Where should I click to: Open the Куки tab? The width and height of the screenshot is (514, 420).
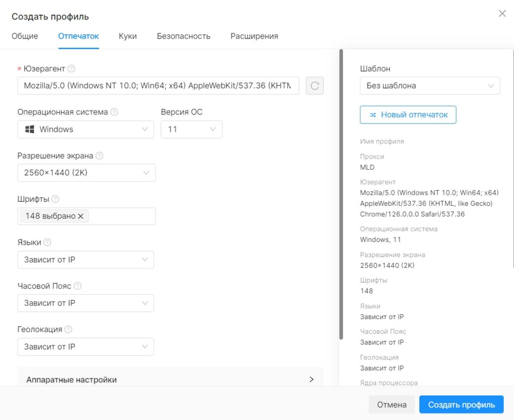(127, 36)
